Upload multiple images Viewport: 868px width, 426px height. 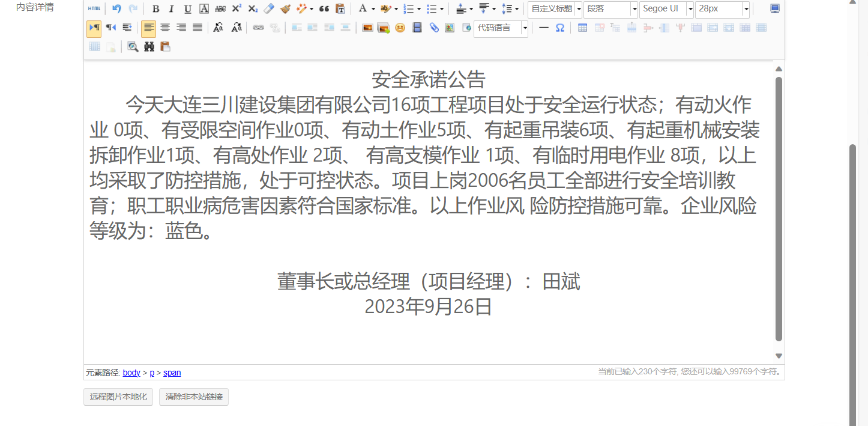[384, 28]
